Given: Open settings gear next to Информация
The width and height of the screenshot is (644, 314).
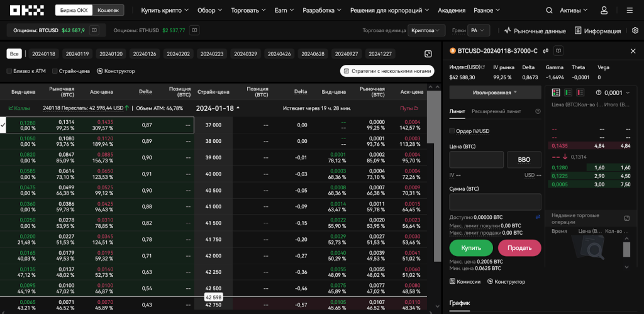Looking at the screenshot, I should pos(635,30).
